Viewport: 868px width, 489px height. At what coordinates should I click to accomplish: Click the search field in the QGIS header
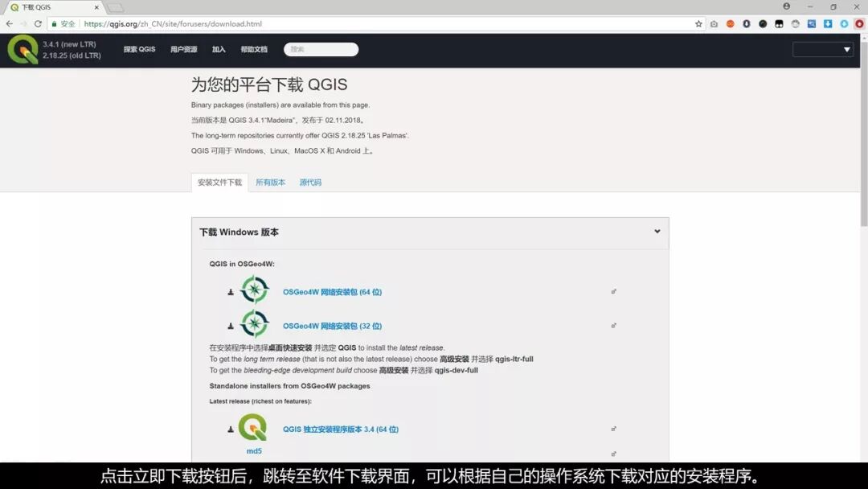pyautogui.click(x=321, y=49)
